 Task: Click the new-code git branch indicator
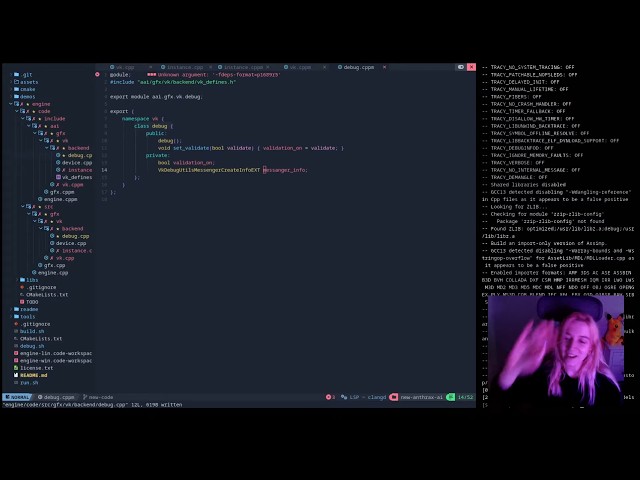[98, 397]
